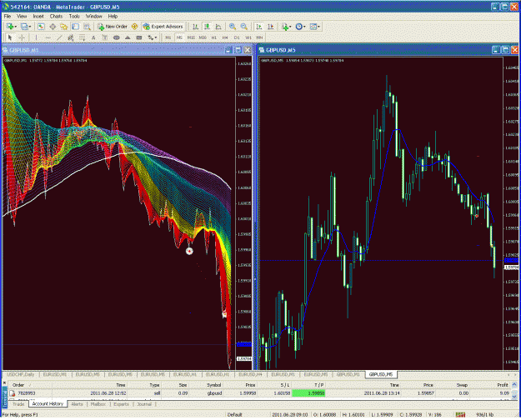Screen dimensions: 521x420
Task: Toggle the Market Watch window icon
Action: click(x=41, y=27)
